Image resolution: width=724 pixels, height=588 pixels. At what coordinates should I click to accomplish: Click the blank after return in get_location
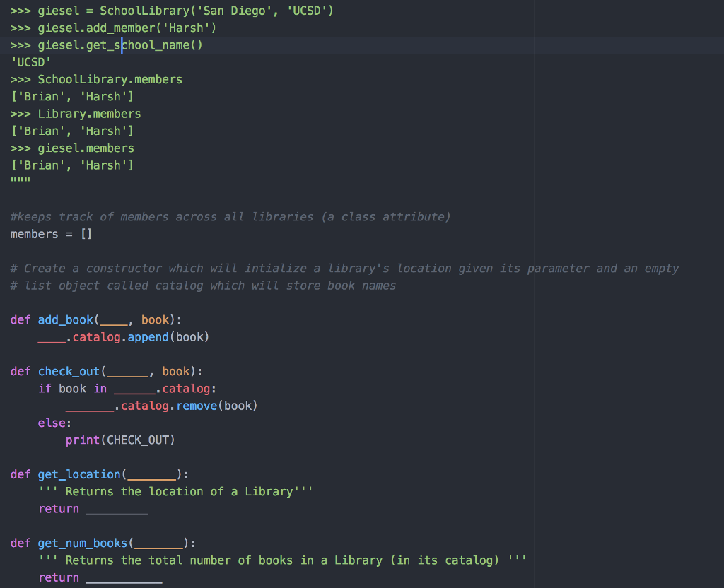117,509
